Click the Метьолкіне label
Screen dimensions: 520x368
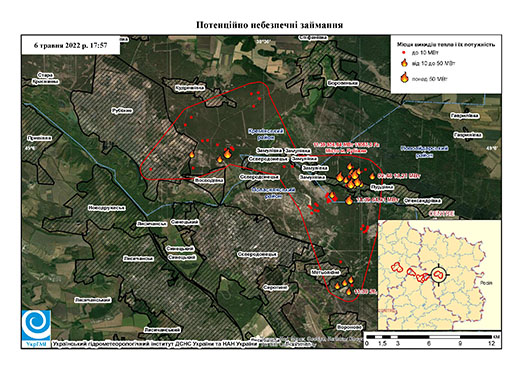[326, 273]
